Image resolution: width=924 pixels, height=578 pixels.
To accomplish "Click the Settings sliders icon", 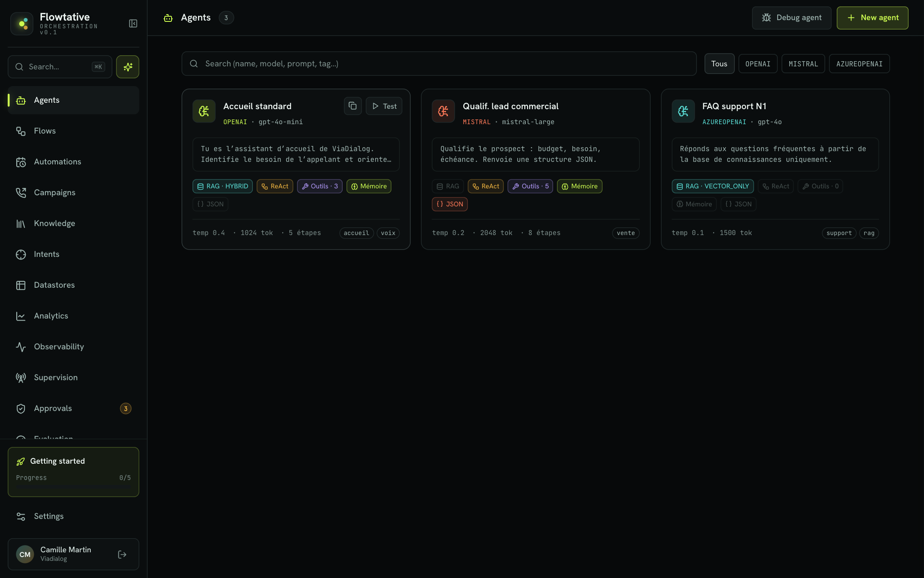I will click(x=21, y=516).
